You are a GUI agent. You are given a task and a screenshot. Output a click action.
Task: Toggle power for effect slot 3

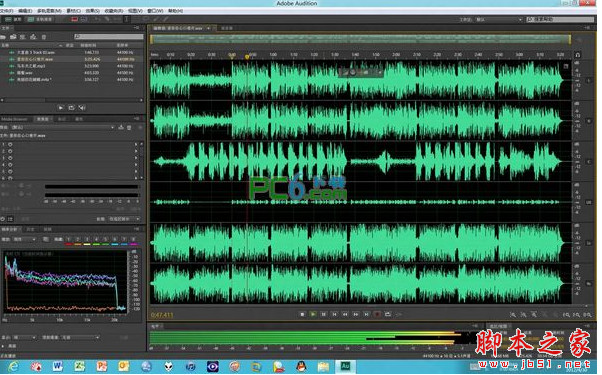[10, 158]
